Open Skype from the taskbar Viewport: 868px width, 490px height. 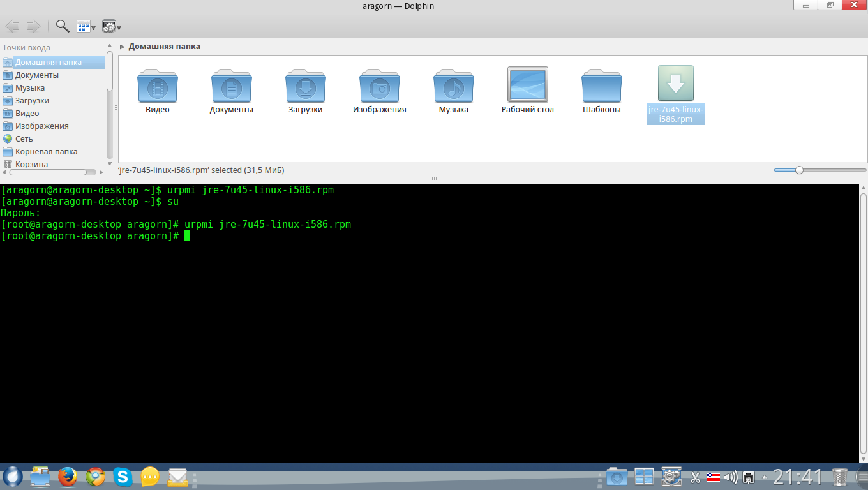pyautogui.click(x=123, y=476)
